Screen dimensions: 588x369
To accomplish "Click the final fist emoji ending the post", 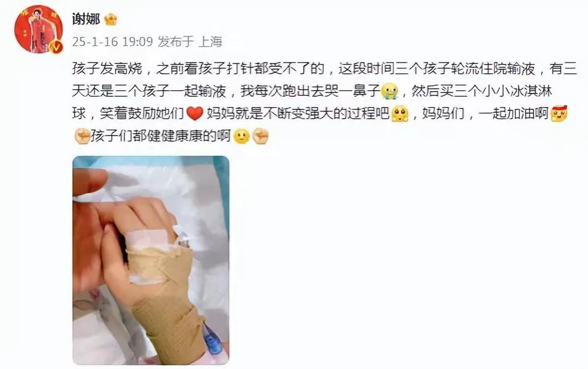I will pyautogui.click(x=260, y=136).
